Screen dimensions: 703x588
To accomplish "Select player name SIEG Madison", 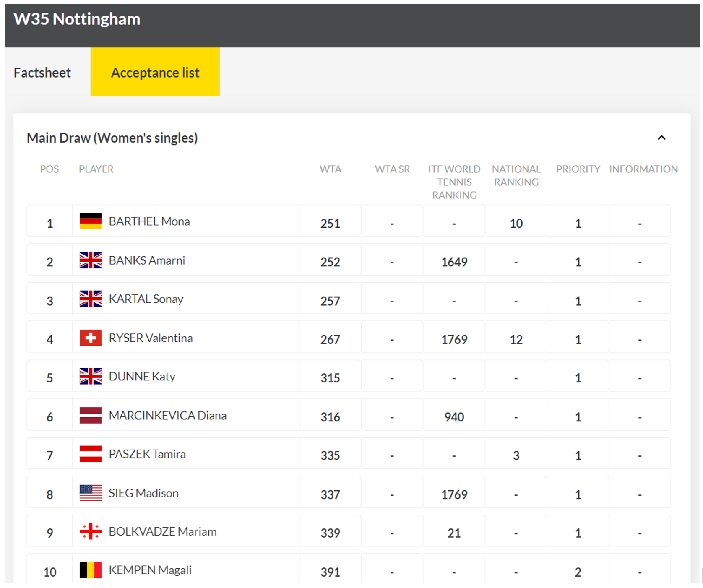I will 143,493.
